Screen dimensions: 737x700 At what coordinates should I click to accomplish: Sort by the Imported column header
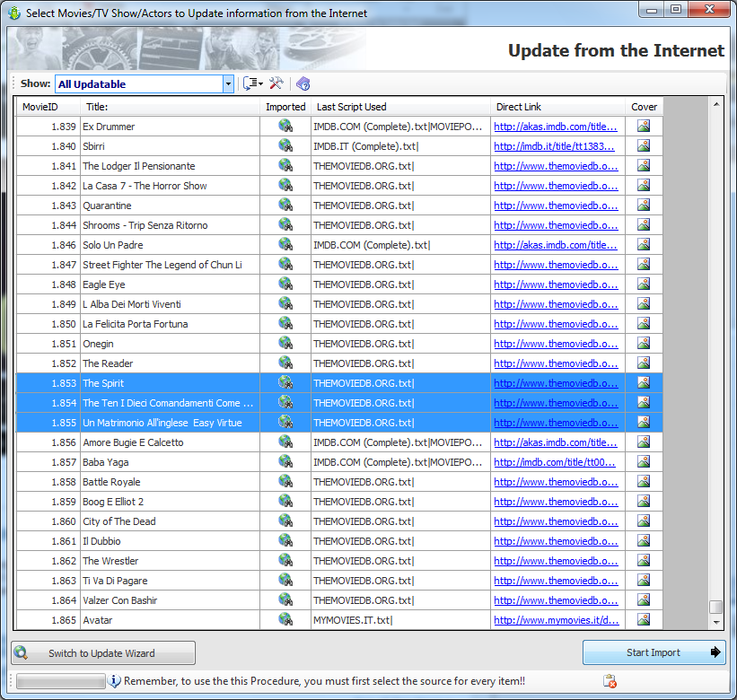[x=285, y=107]
